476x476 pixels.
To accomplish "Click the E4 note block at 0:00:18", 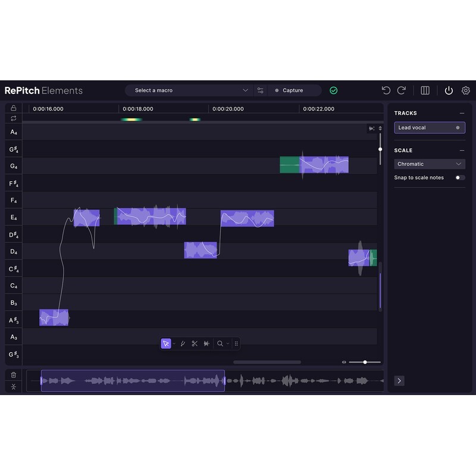I will tap(150, 217).
